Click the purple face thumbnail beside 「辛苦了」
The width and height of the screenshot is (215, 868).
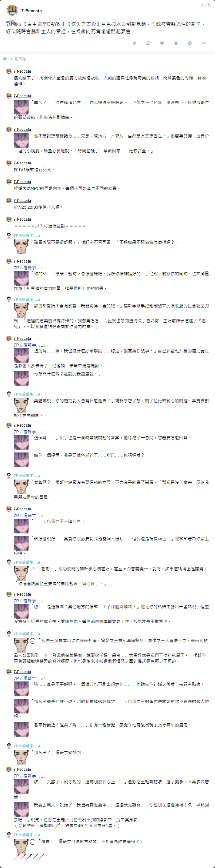pos(21,107)
